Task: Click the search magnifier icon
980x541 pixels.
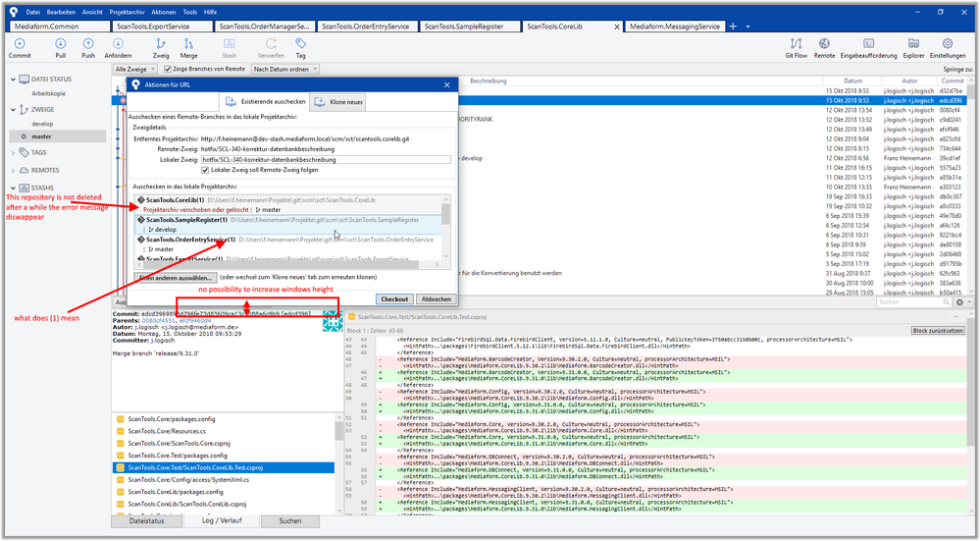Action: [x=946, y=302]
